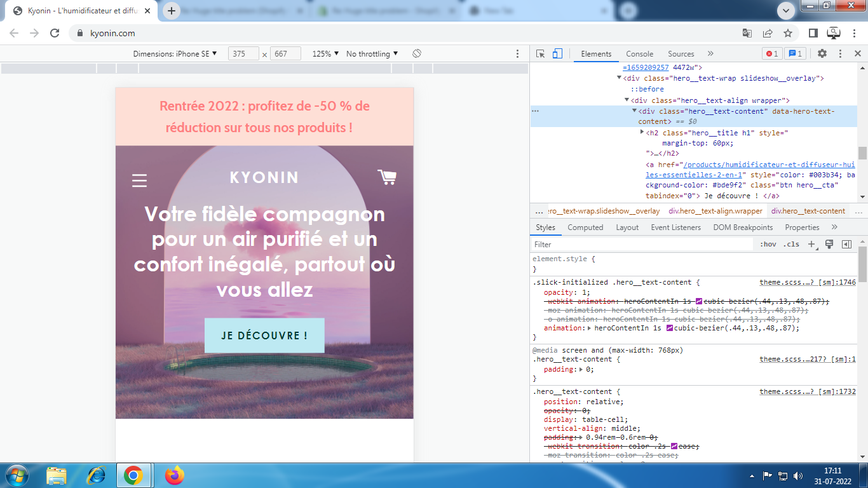Click the purple cubic-bezier swatch in animation
Image resolution: width=868 pixels, height=488 pixels.
(669, 328)
